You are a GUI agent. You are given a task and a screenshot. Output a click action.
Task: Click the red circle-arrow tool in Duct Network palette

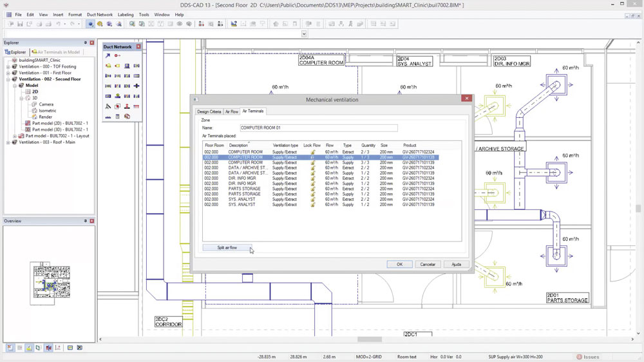click(117, 55)
